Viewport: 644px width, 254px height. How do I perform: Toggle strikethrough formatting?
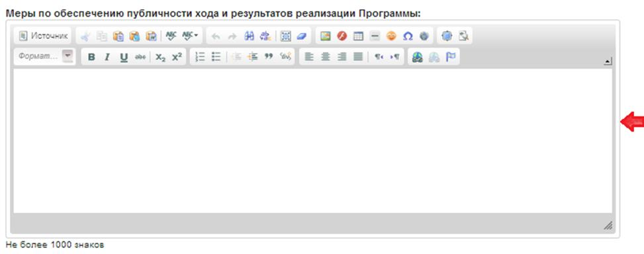point(140,57)
